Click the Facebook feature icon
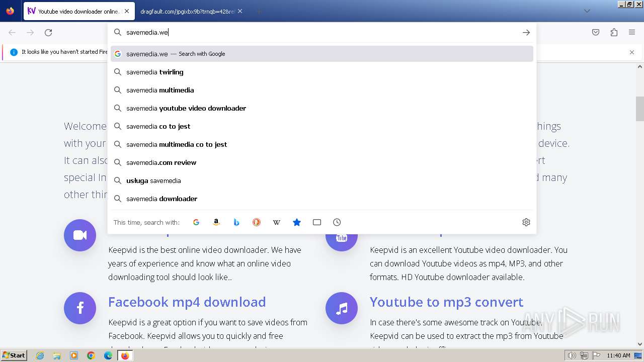The height and width of the screenshot is (362, 644). point(80,308)
